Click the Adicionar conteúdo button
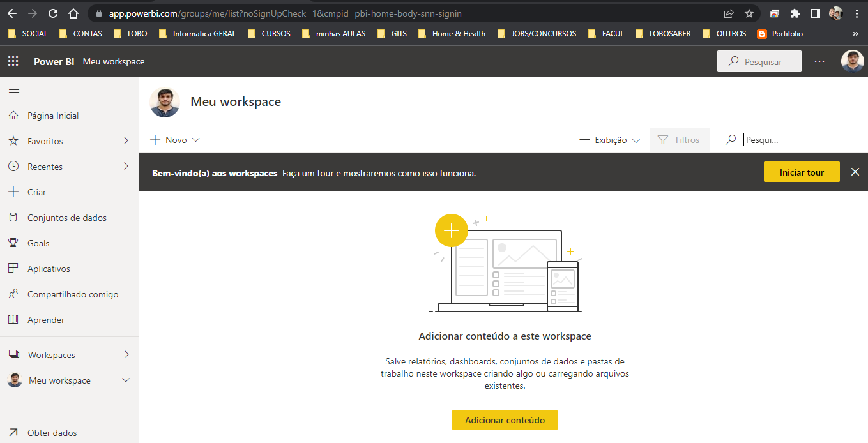Screen dimensions: 868x443 pyautogui.click(x=505, y=420)
